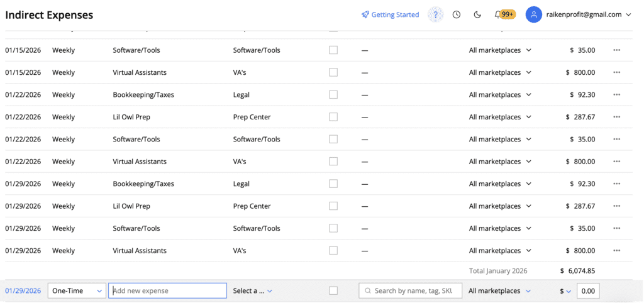This screenshot has width=644, height=303.
Task: Click the Search by name, tag, SKU field
Action: 411,290
